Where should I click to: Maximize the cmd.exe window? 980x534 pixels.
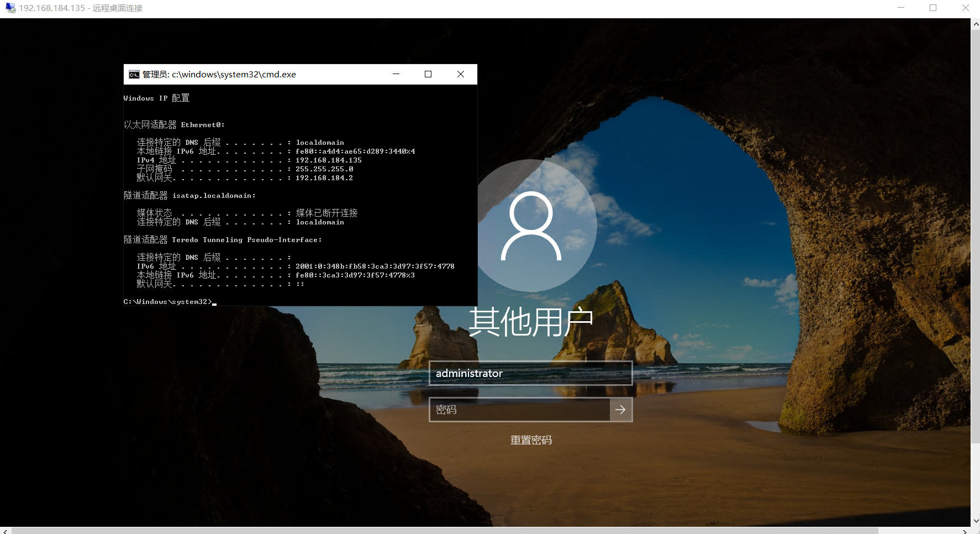pyautogui.click(x=428, y=74)
